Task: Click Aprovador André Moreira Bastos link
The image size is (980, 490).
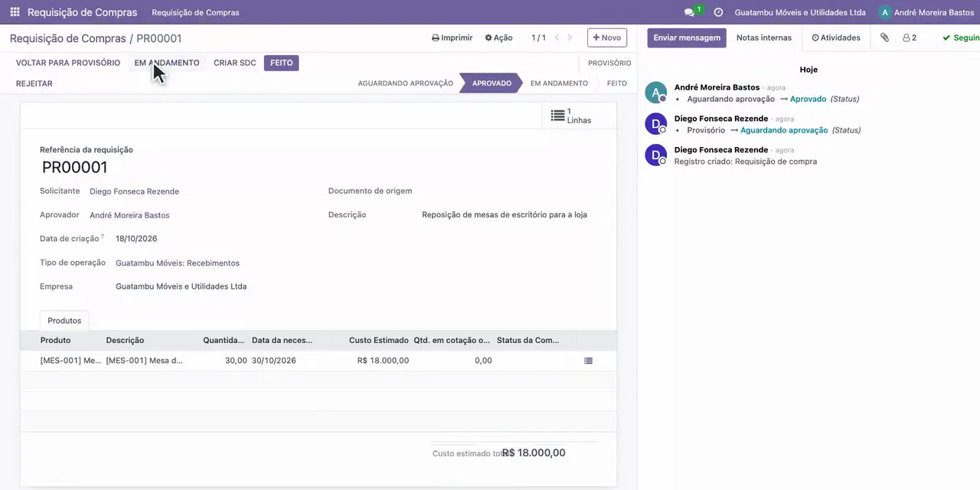Action: pyautogui.click(x=129, y=215)
